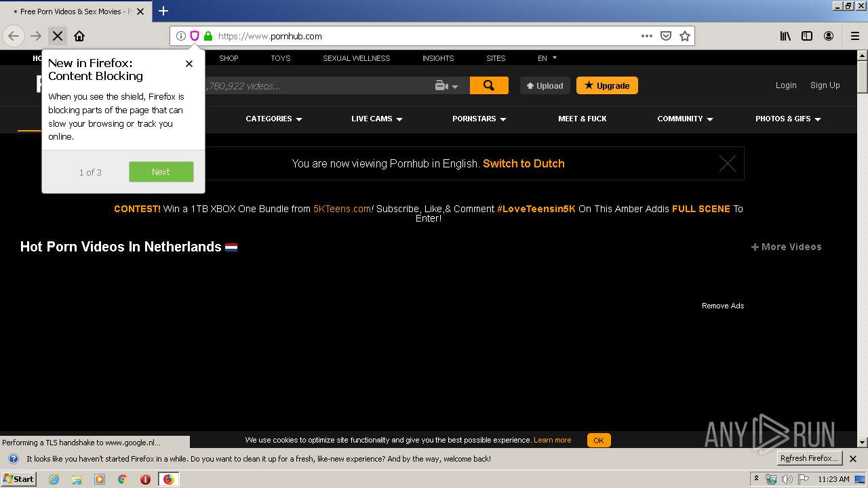The height and width of the screenshot is (488, 868).
Task: Accept cookies with the OK button
Action: (x=599, y=440)
